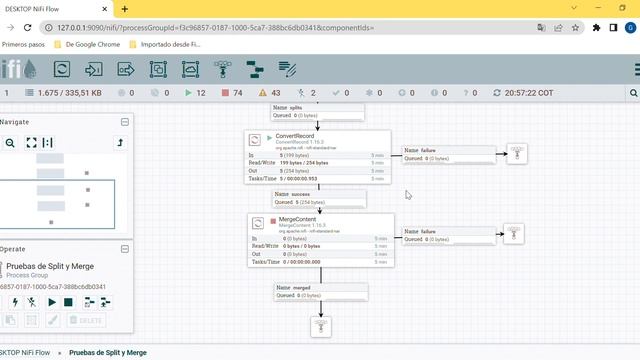Select the MergeContent processor
This screenshot has width=640, height=360.
321,240
